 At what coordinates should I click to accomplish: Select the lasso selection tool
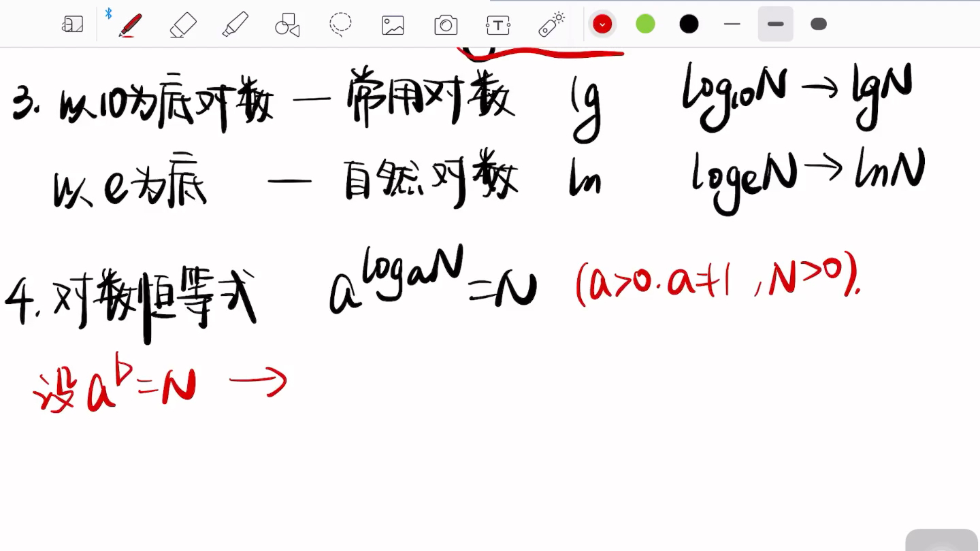[340, 24]
